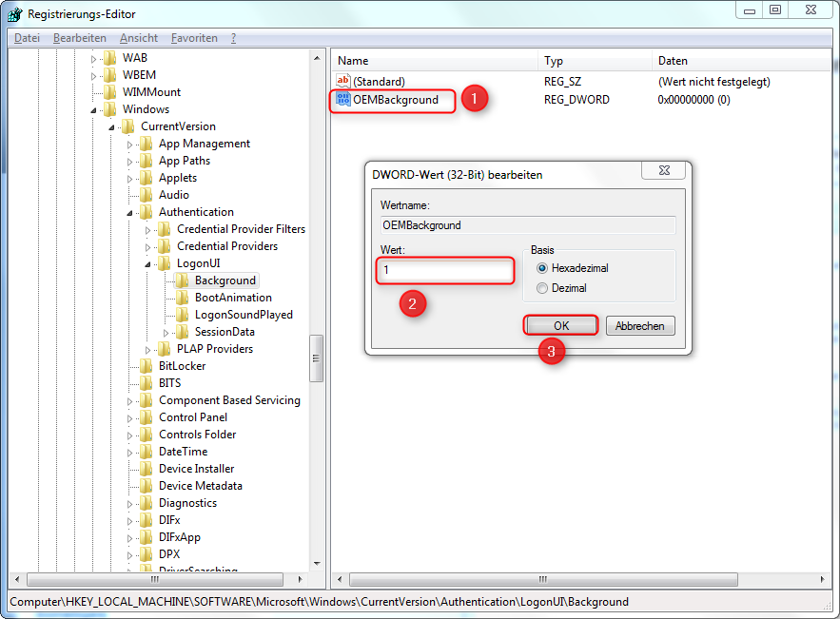Click the (Standard) string value icon
840x619 pixels.
[x=343, y=82]
